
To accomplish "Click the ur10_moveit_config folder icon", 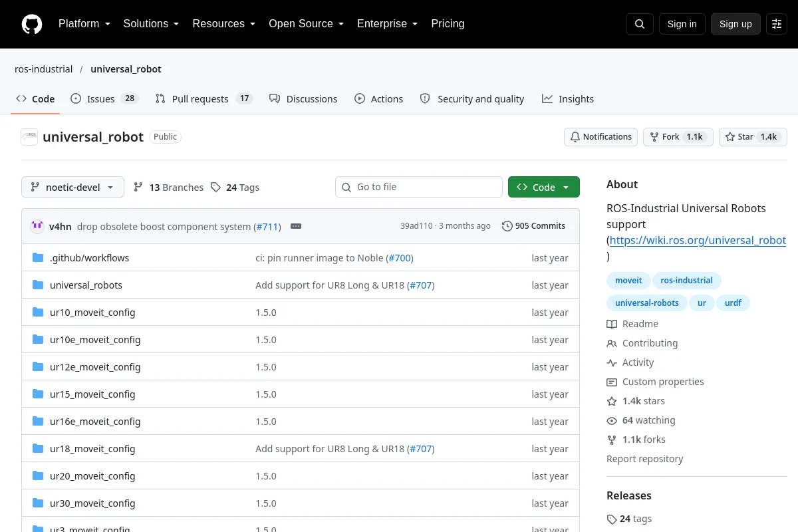I will (x=38, y=313).
